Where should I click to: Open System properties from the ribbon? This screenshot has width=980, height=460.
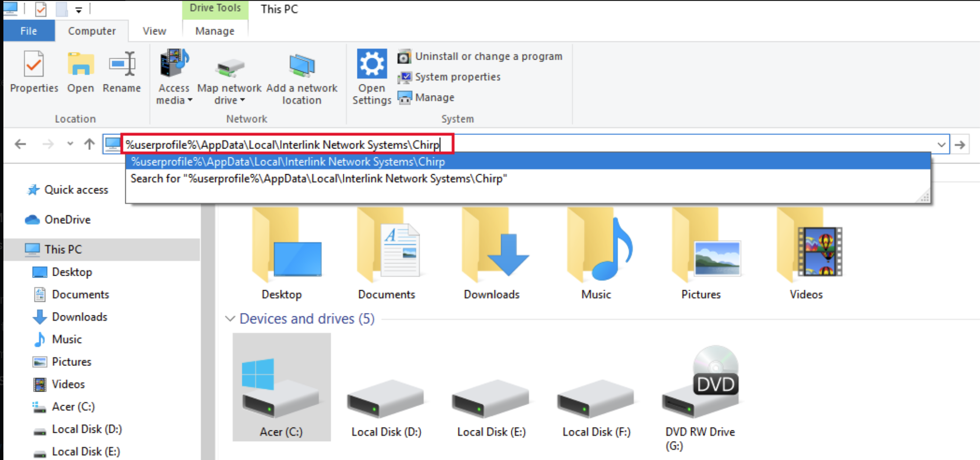click(449, 77)
